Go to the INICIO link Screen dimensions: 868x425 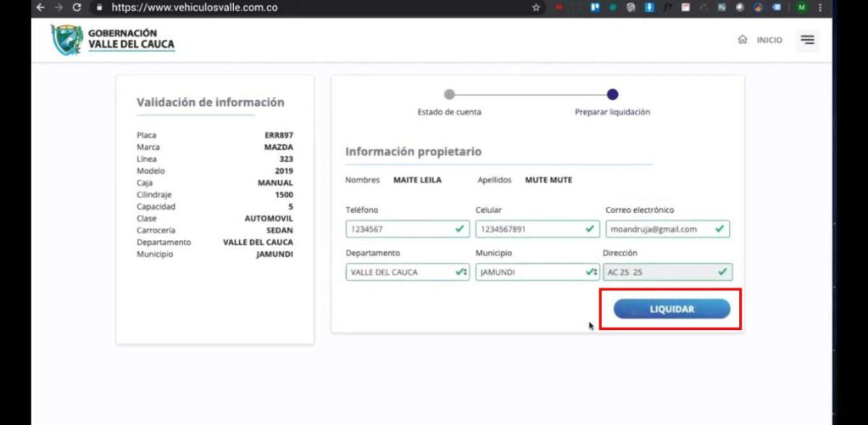[x=770, y=40]
